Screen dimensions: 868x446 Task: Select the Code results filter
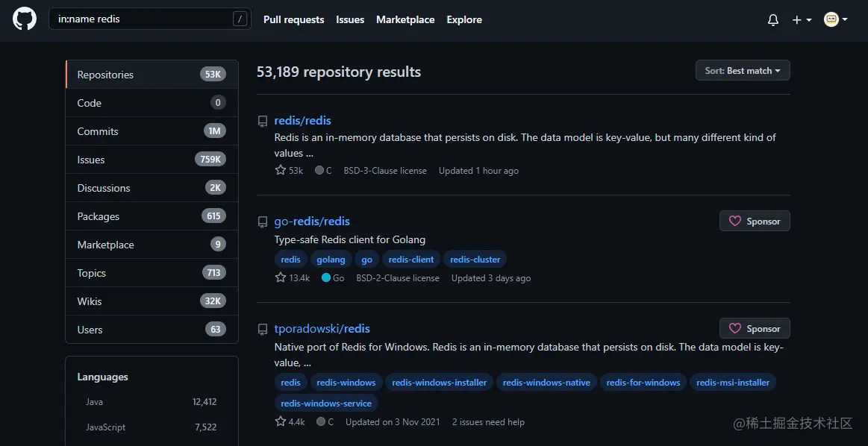click(x=152, y=102)
